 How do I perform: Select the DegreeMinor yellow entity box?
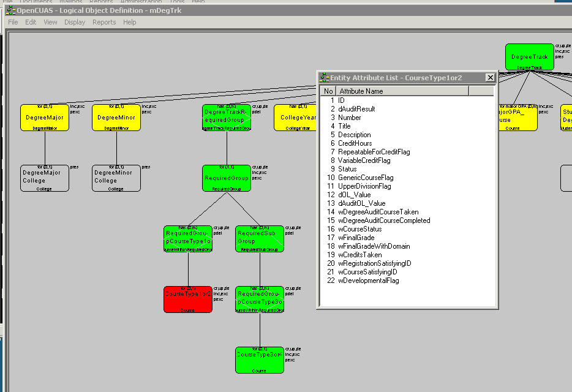point(116,118)
